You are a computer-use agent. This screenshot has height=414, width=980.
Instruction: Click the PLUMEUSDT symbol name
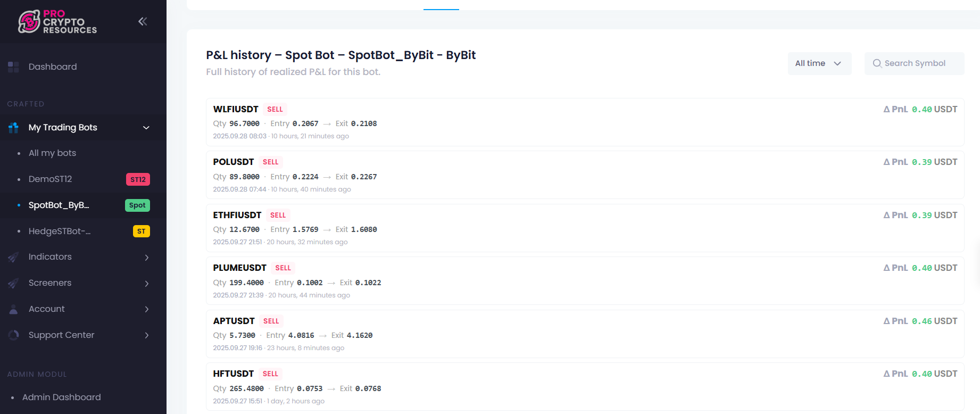click(x=239, y=268)
